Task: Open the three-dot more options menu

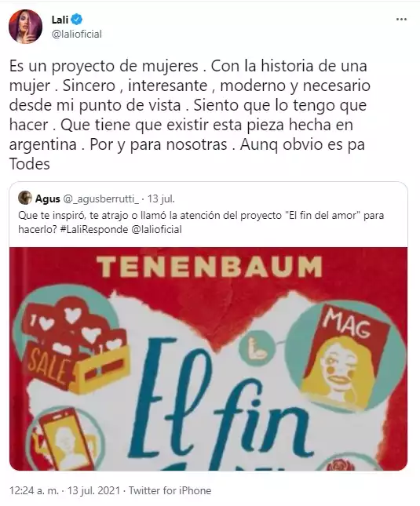Action: (x=401, y=20)
